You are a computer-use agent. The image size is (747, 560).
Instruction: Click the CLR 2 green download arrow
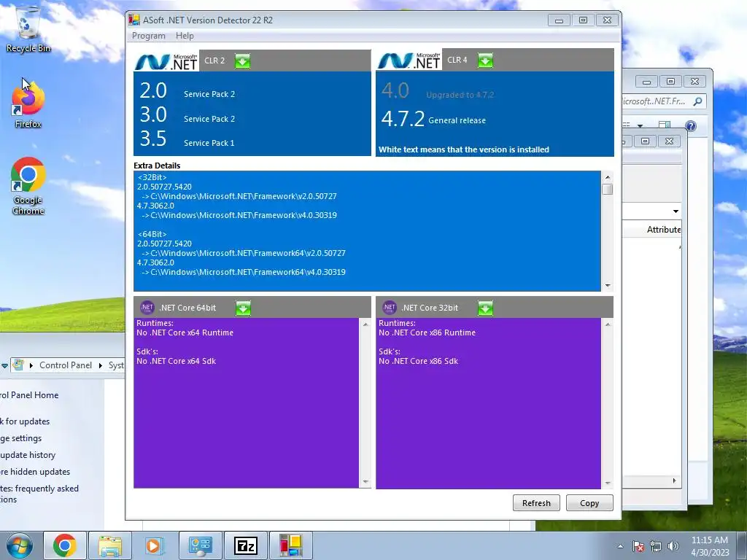tap(242, 61)
